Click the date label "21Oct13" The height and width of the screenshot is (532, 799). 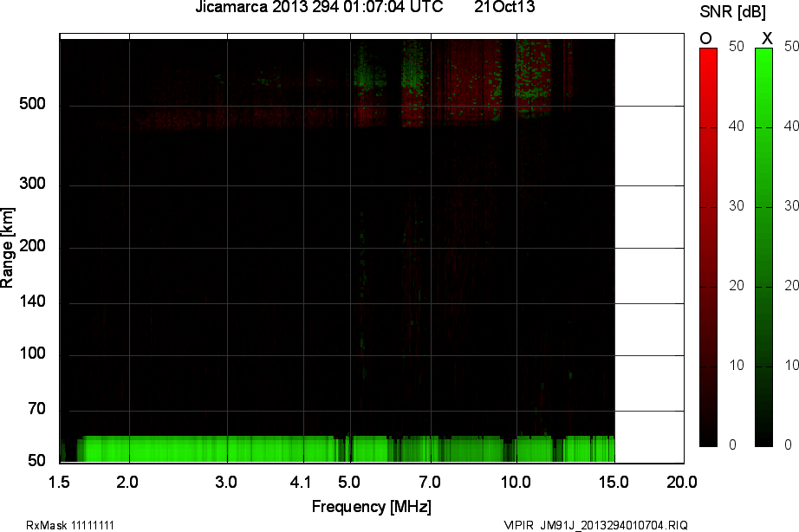504,7
